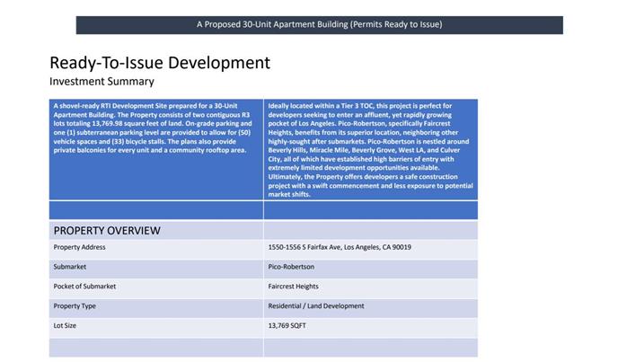
Task: Click the dark header banner about the 30-Unit Apartment Building
Action: tap(319, 24)
